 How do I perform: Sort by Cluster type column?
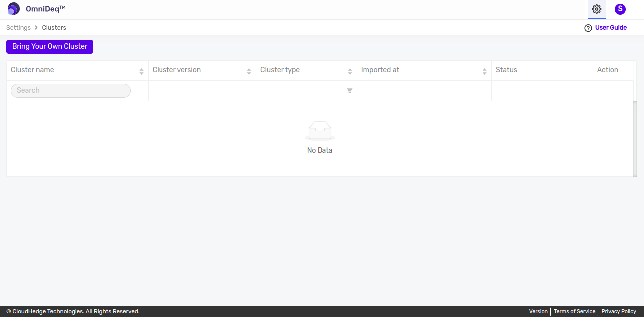350,72
